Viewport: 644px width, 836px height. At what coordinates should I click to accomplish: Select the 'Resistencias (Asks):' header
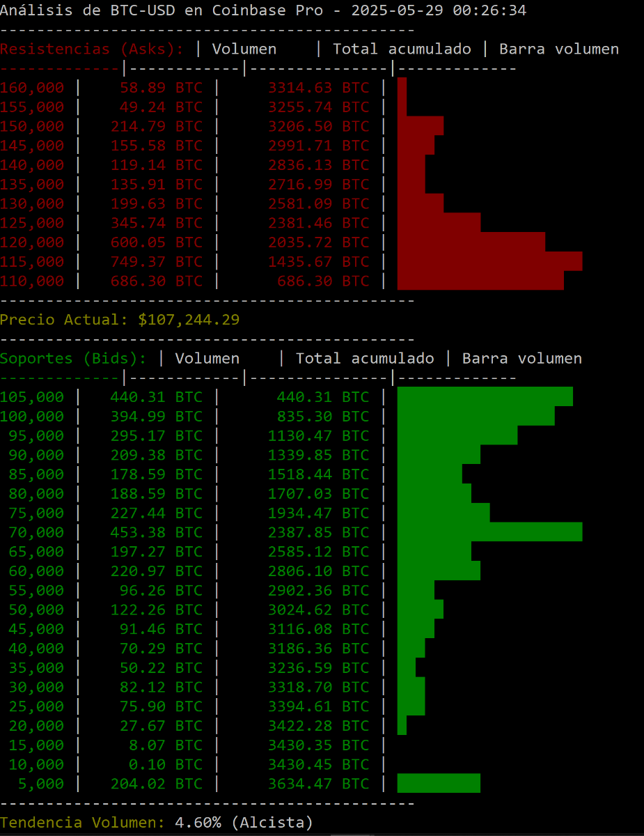click(92, 49)
